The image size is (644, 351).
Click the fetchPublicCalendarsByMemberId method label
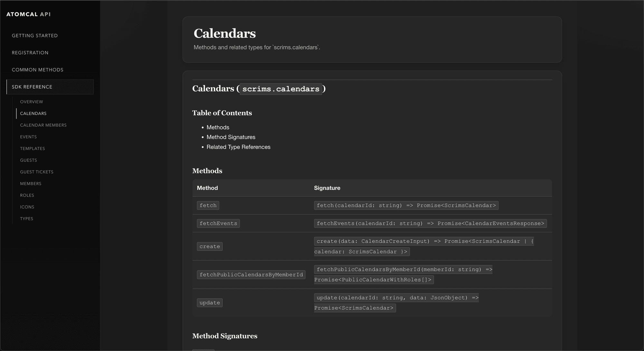click(x=251, y=275)
